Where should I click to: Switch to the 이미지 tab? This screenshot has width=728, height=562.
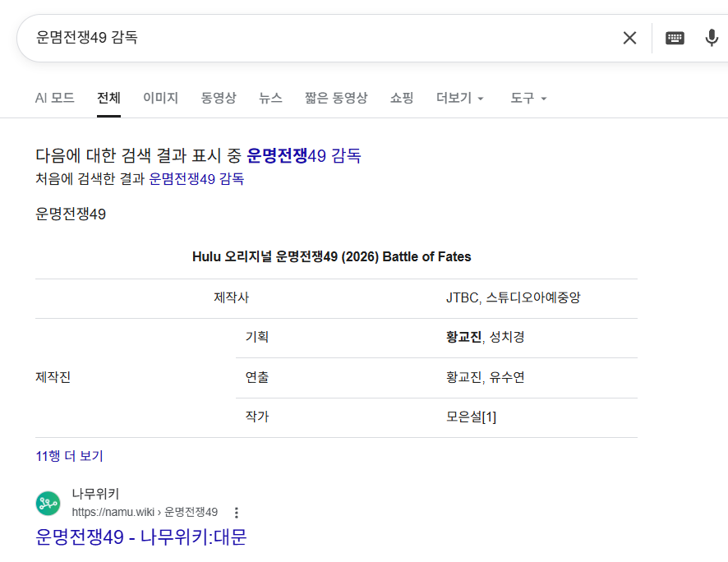point(160,99)
